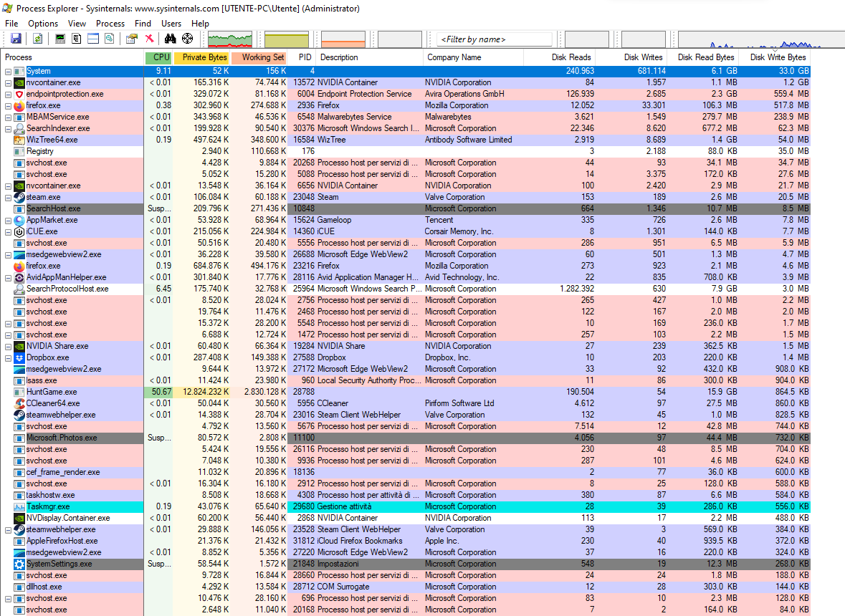Select the Microsoft.Photos.exe suspended row

pyautogui.click(x=405, y=438)
